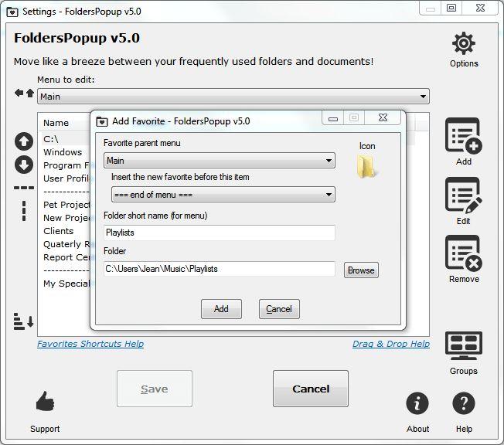Go to parent menu with up arrow
Image resolution: width=504 pixels, height=445 pixels.
[30, 93]
